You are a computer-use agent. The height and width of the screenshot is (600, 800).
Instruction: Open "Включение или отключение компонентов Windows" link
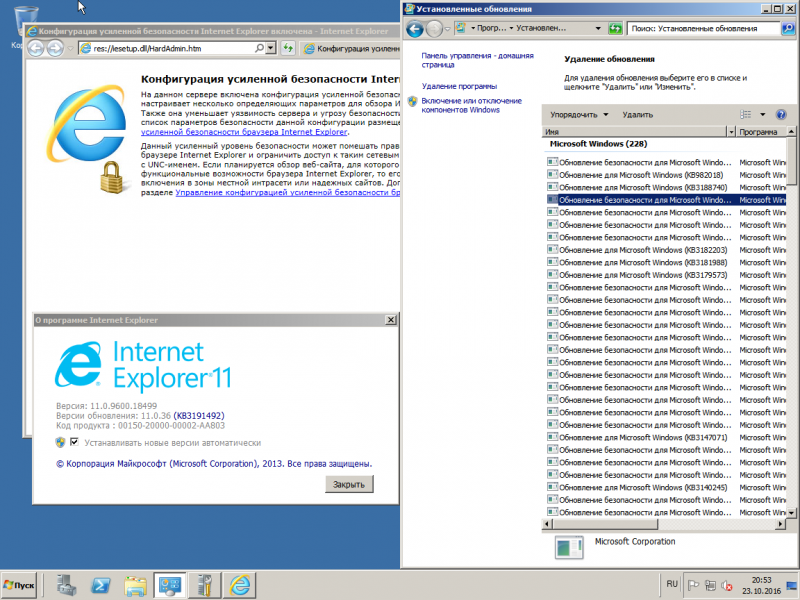click(x=471, y=105)
